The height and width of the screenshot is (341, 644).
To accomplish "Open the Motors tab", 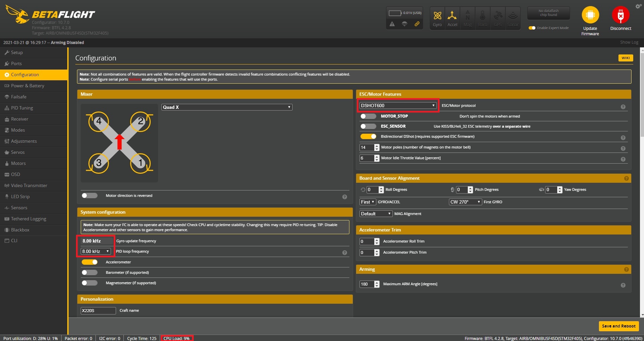I will 34,163.
